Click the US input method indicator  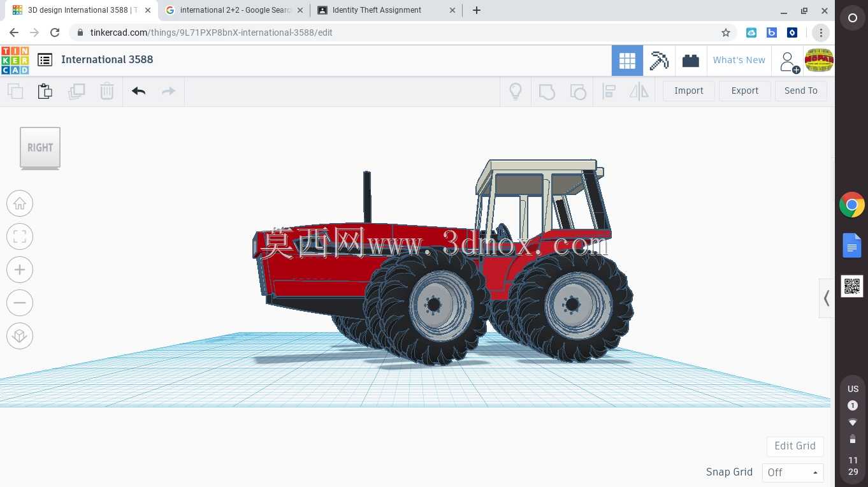[853, 389]
